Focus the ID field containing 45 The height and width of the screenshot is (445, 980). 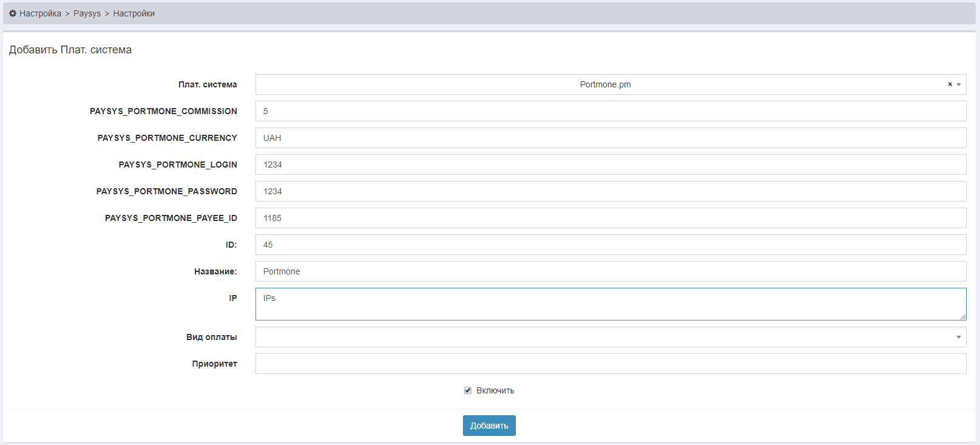(x=610, y=245)
